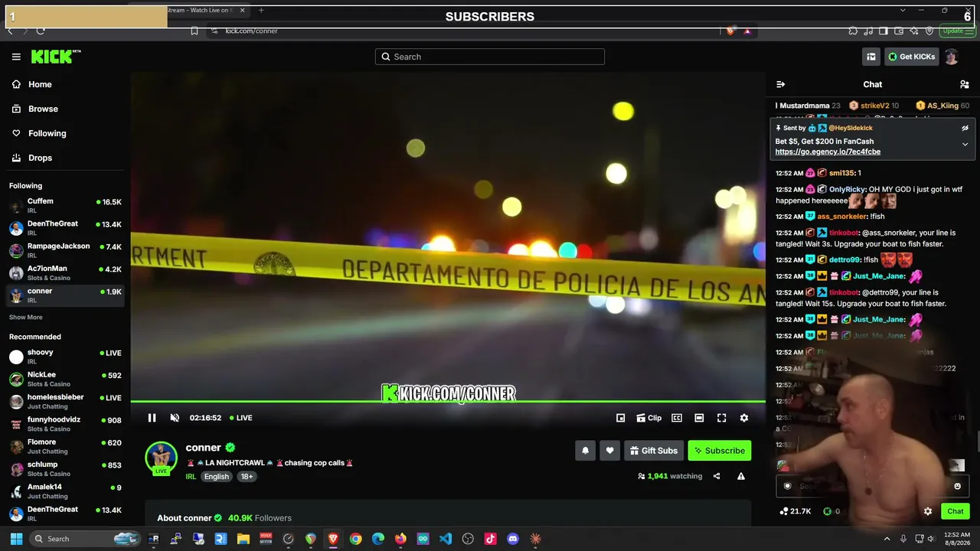
Task: Open the chat users list icon
Action: [965, 84]
